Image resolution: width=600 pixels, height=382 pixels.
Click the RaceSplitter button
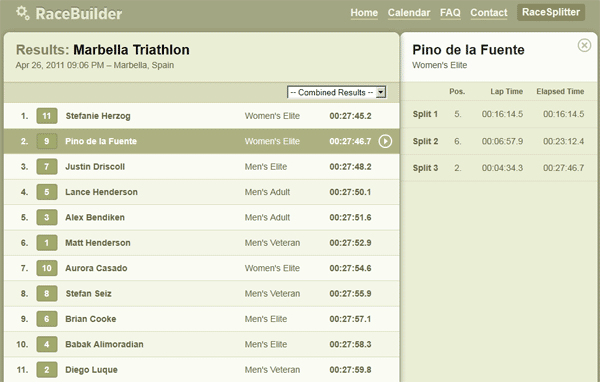(551, 12)
